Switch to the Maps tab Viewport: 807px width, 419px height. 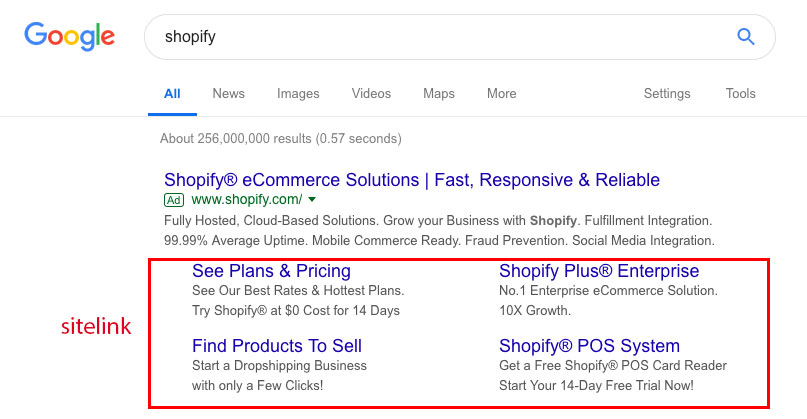(x=438, y=94)
